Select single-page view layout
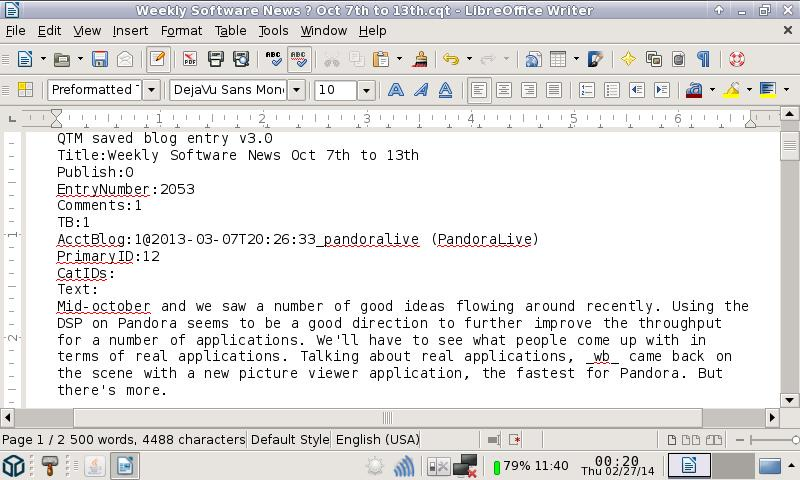 pyautogui.click(x=671, y=440)
